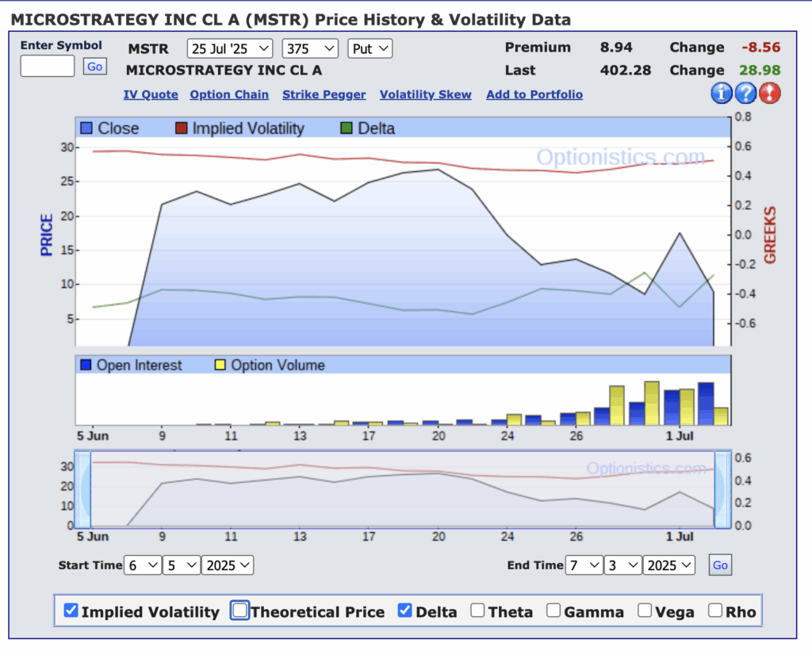Click the '20' date label on the volume axis
The height and width of the screenshot is (655, 812).
pos(438,436)
